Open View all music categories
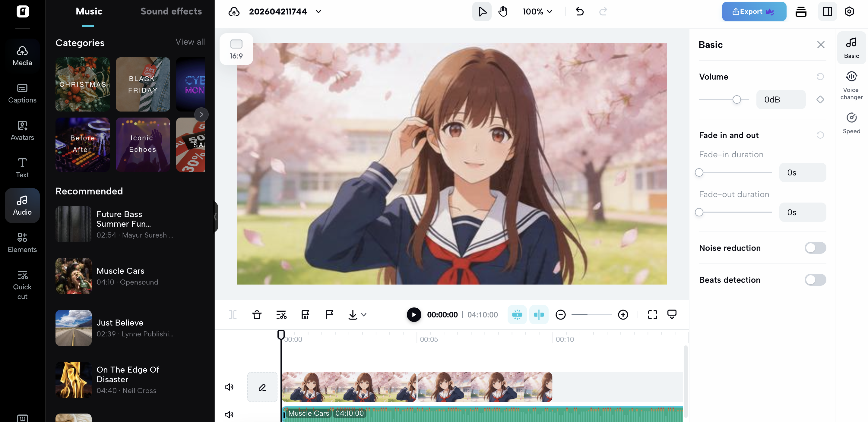Viewport: 868px width, 422px height. click(x=190, y=42)
